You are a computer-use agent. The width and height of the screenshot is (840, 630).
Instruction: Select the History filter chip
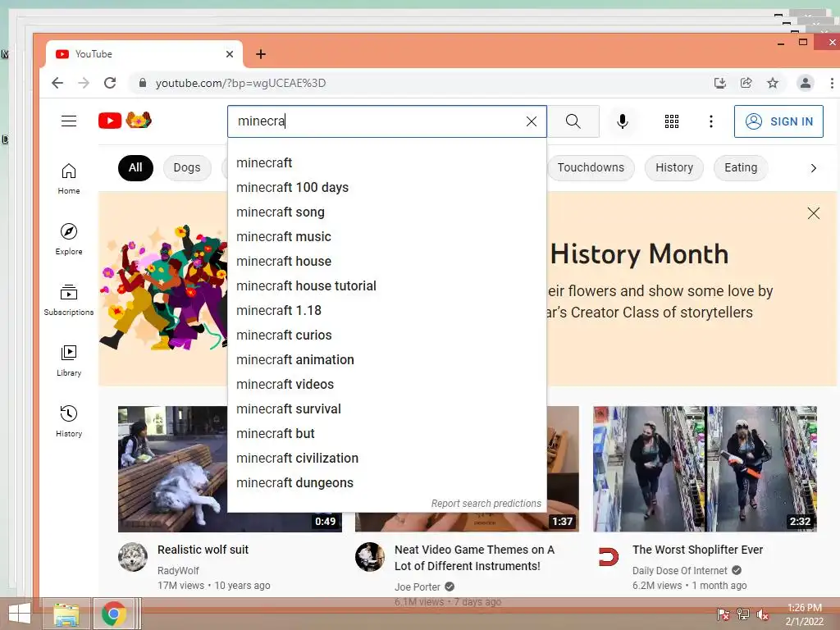pos(674,167)
